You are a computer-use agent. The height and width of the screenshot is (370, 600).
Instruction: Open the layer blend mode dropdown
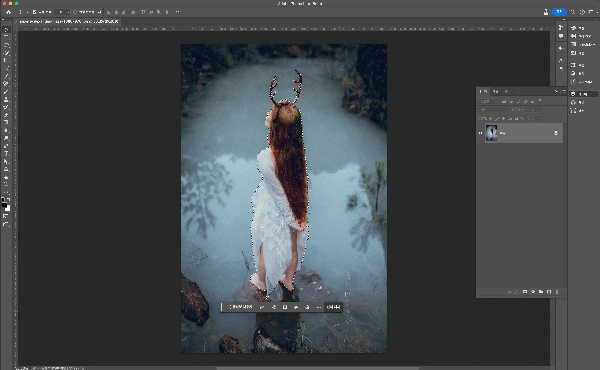tap(493, 109)
